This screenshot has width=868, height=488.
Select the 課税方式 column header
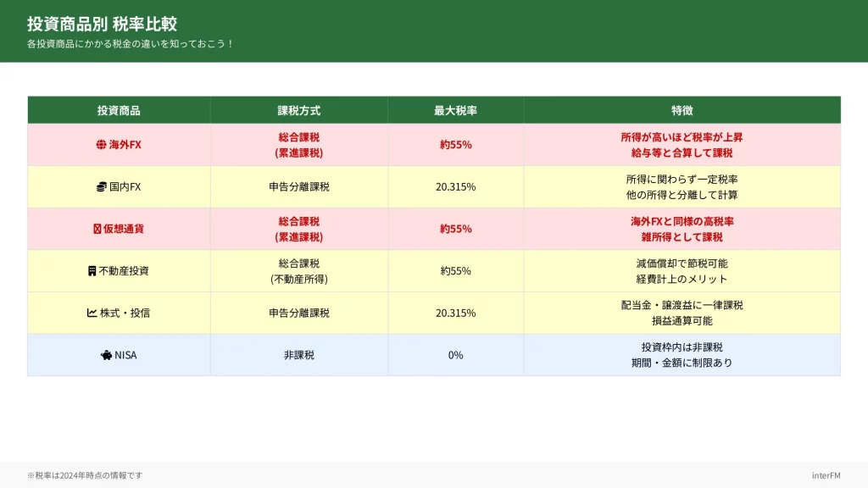tap(298, 110)
